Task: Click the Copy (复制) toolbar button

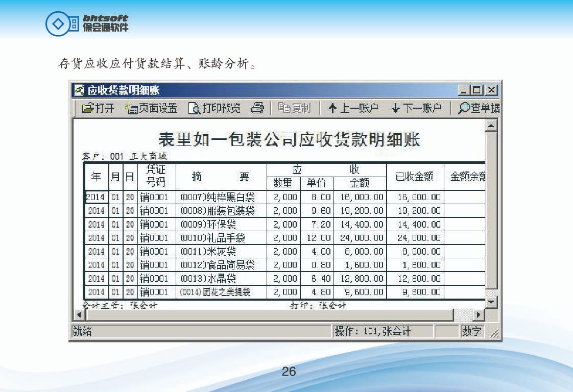Action: [294, 108]
